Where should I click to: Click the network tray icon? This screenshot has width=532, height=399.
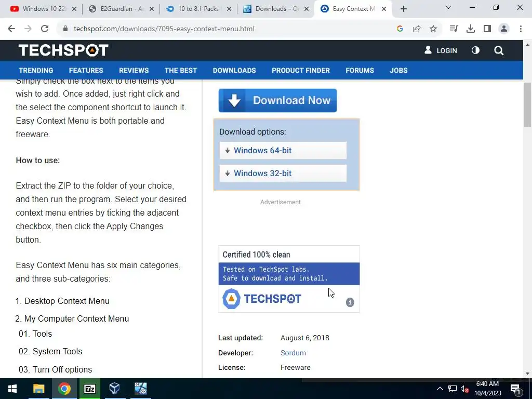coord(453,389)
